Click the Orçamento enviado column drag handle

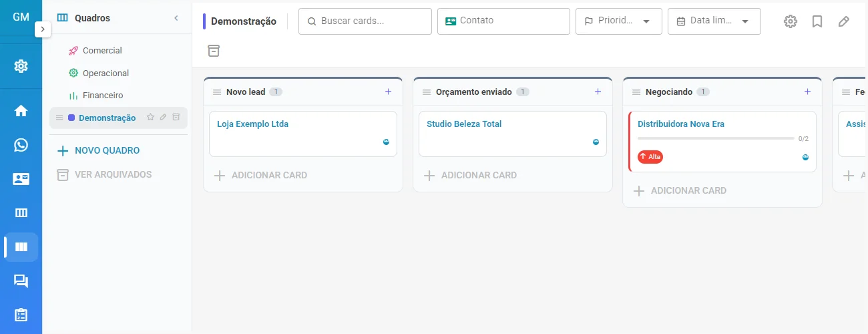tap(426, 92)
